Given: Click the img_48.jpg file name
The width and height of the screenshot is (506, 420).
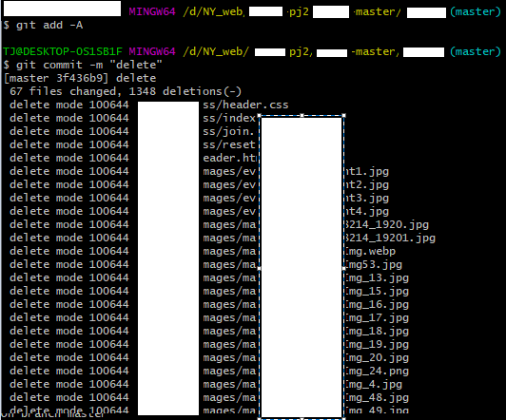Looking at the screenshot, I should point(377,397).
